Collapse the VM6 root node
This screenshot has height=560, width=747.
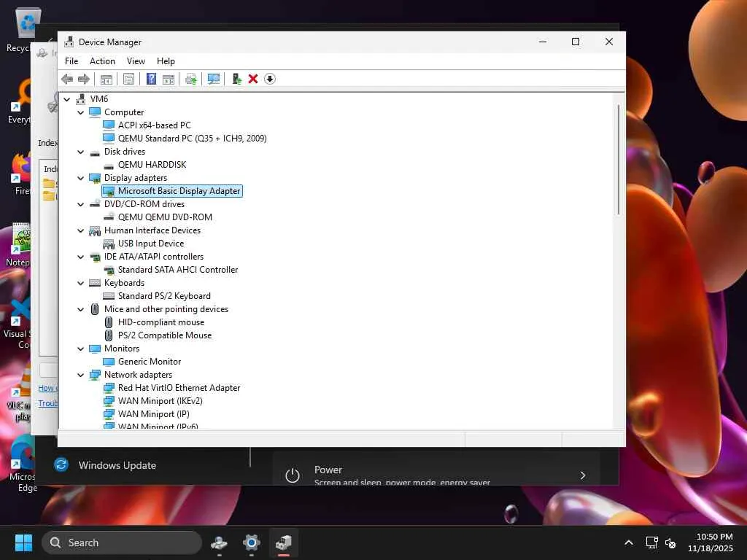click(x=67, y=99)
